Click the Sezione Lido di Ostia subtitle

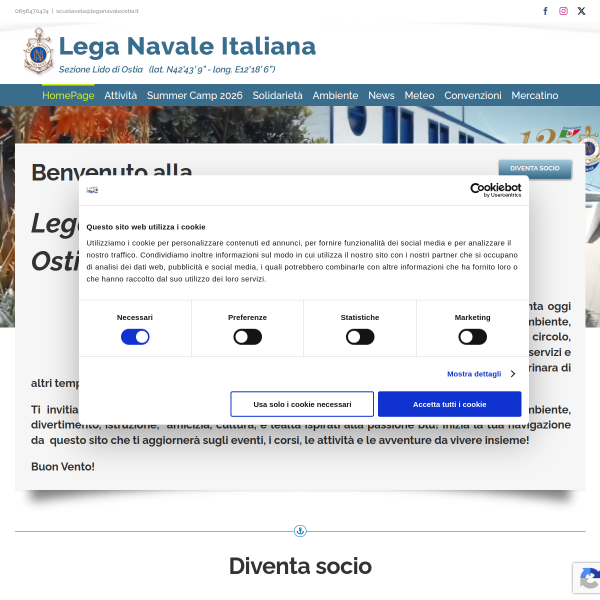point(167,69)
